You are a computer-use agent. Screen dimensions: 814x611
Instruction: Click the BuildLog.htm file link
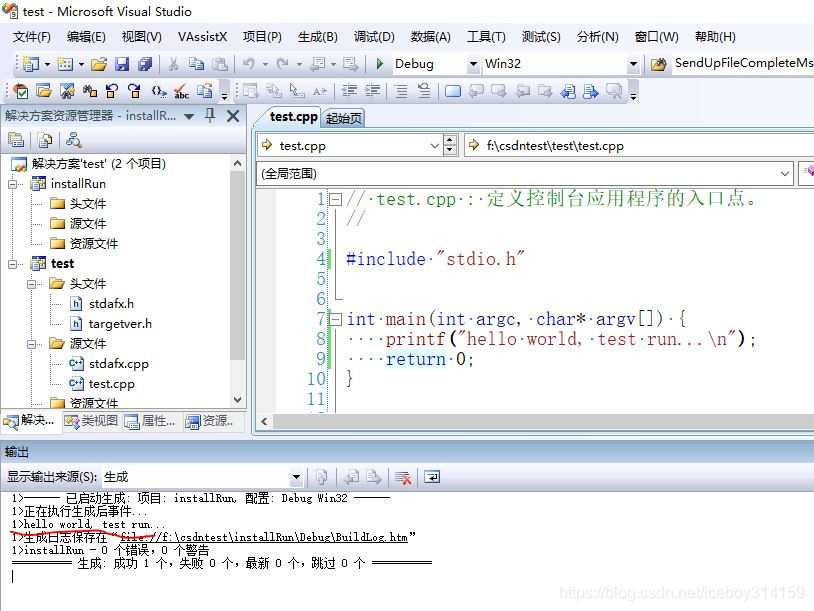coord(264,537)
